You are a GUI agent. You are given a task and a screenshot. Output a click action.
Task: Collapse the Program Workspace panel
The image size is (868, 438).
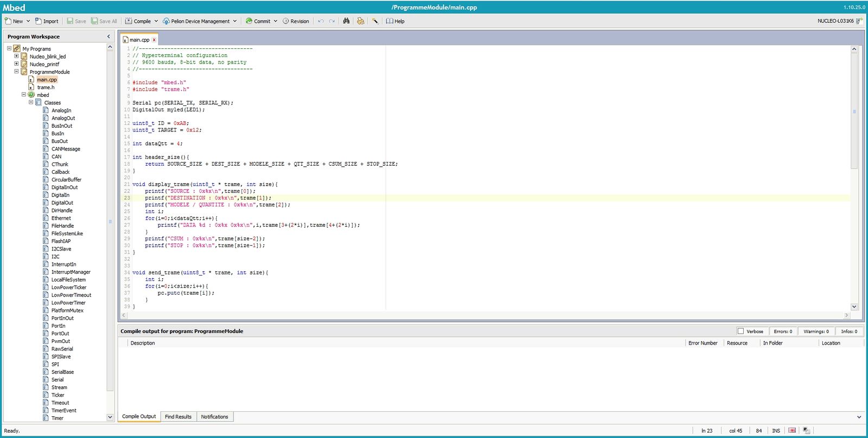point(109,36)
